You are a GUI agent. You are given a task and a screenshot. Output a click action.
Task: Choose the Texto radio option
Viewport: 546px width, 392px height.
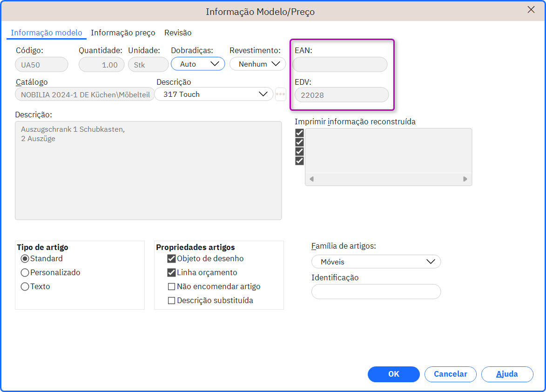click(x=25, y=286)
